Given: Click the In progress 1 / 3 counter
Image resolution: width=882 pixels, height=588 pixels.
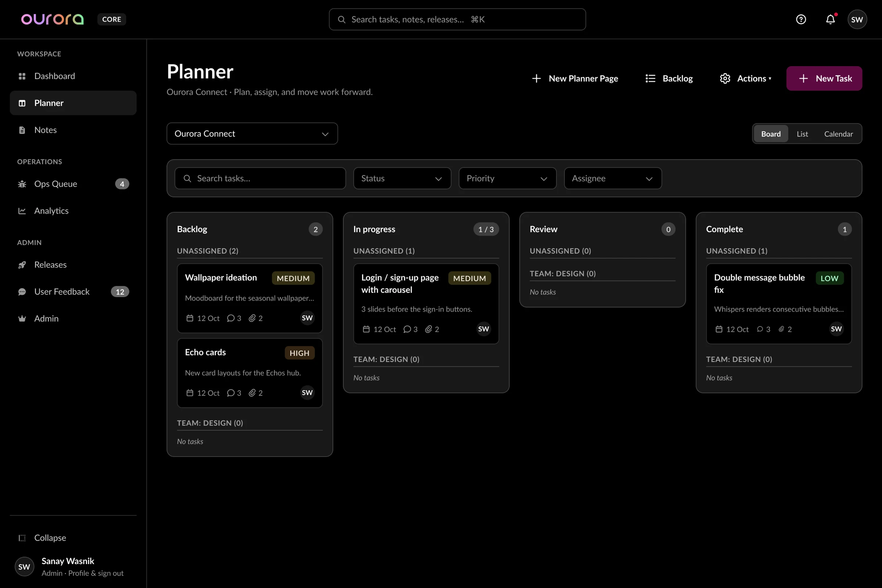Looking at the screenshot, I should [x=485, y=229].
